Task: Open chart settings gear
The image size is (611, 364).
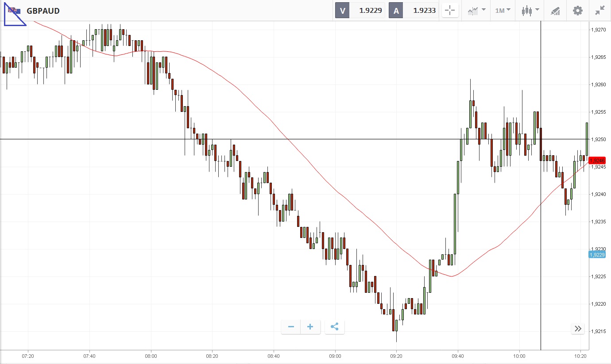Action: pyautogui.click(x=578, y=11)
